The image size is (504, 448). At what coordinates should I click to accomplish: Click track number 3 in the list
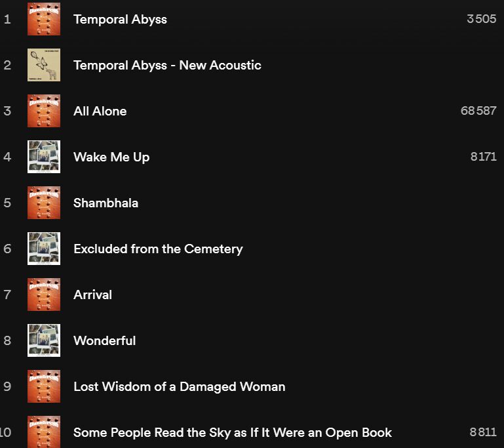7,111
